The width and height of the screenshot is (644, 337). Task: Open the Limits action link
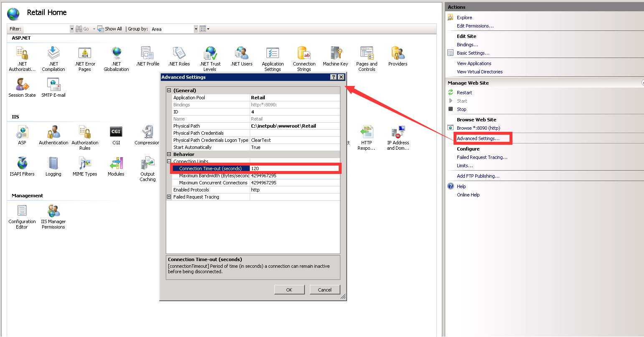click(464, 166)
